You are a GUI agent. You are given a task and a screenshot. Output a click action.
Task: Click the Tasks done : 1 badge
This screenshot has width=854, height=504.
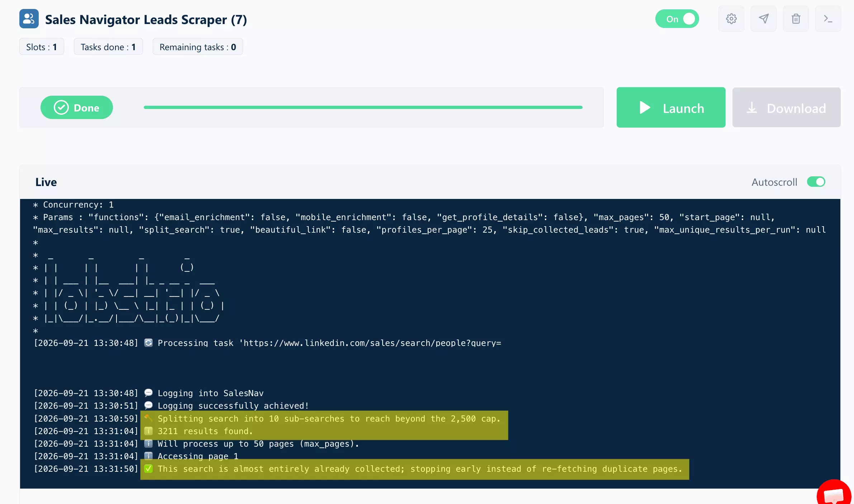pyautogui.click(x=108, y=47)
